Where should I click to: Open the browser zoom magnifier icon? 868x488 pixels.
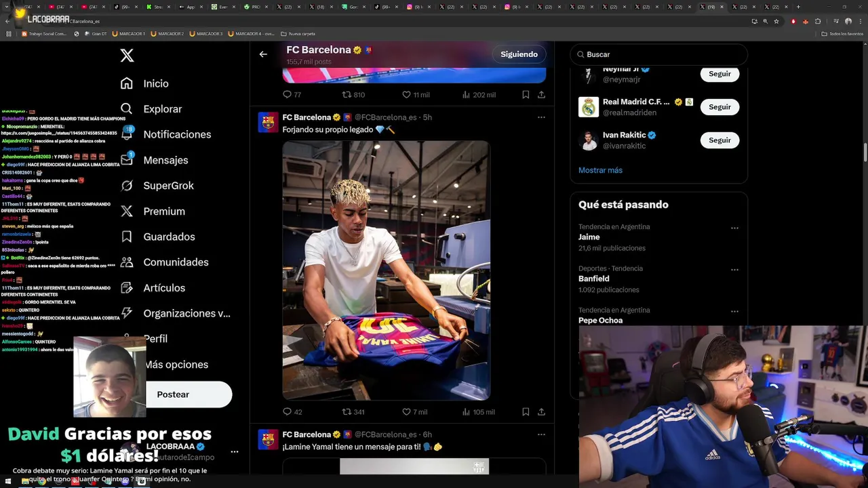tap(766, 21)
